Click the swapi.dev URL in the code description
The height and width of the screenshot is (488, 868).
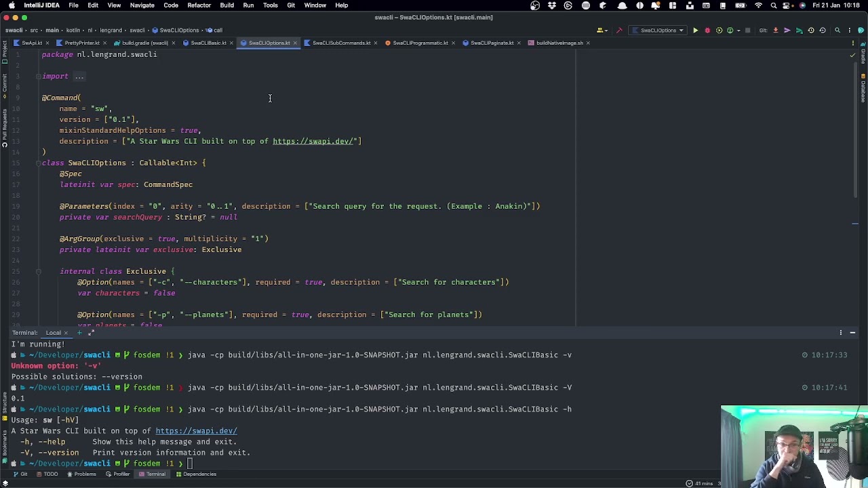[313, 141]
